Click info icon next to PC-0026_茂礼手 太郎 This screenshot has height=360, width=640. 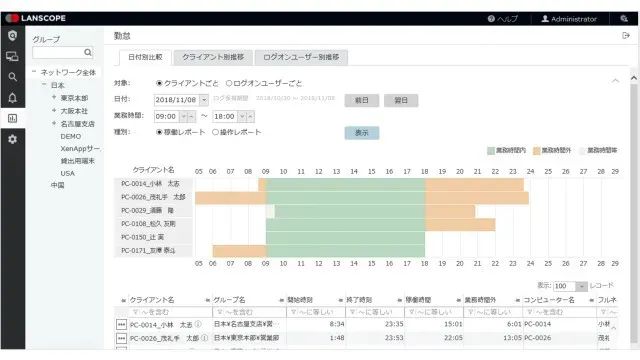(x=204, y=338)
